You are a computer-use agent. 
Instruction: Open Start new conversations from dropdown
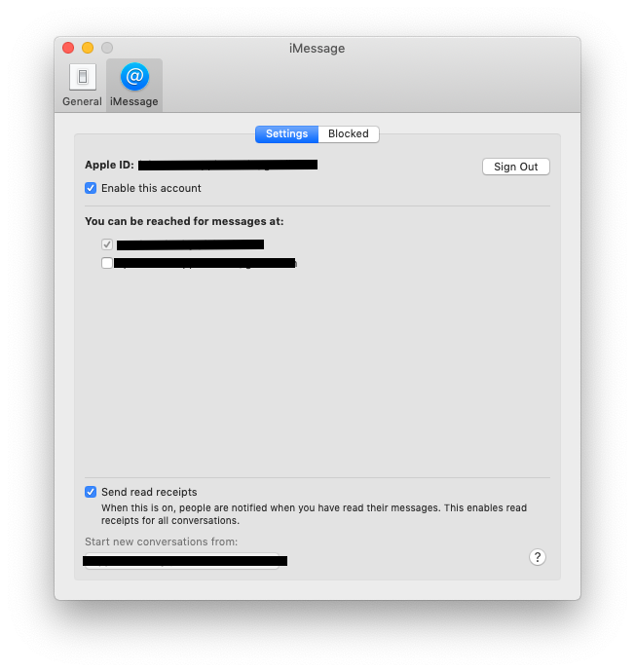pyautogui.click(x=182, y=561)
